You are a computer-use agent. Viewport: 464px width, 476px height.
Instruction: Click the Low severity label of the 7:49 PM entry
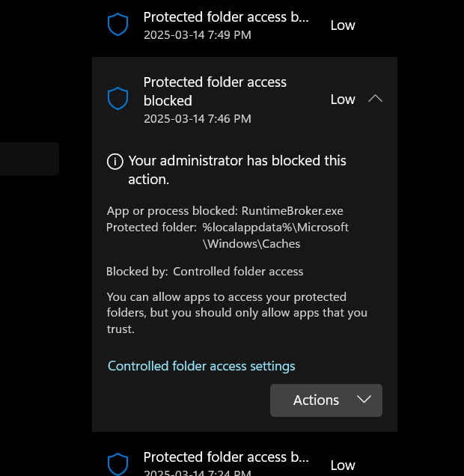[x=343, y=25]
